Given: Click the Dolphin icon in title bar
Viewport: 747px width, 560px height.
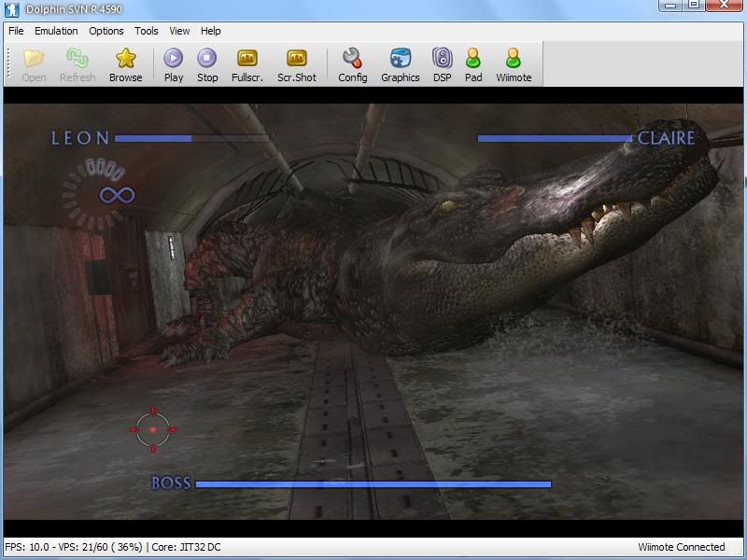Looking at the screenshot, I should pos(11,9).
